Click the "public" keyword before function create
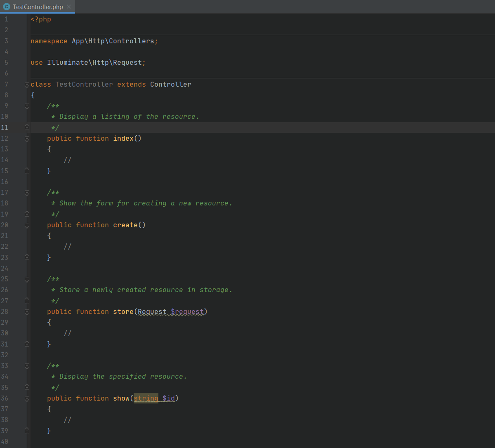The image size is (495, 448). point(59,225)
